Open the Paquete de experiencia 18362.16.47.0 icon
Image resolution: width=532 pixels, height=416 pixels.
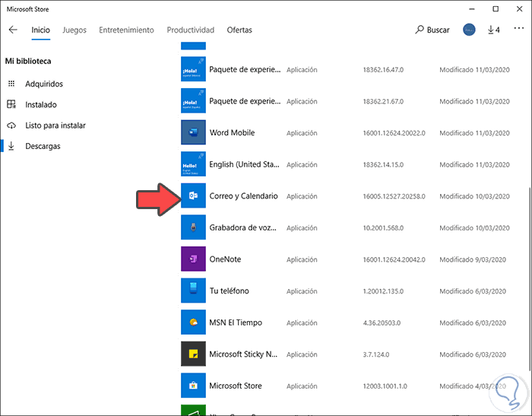(193, 69)
